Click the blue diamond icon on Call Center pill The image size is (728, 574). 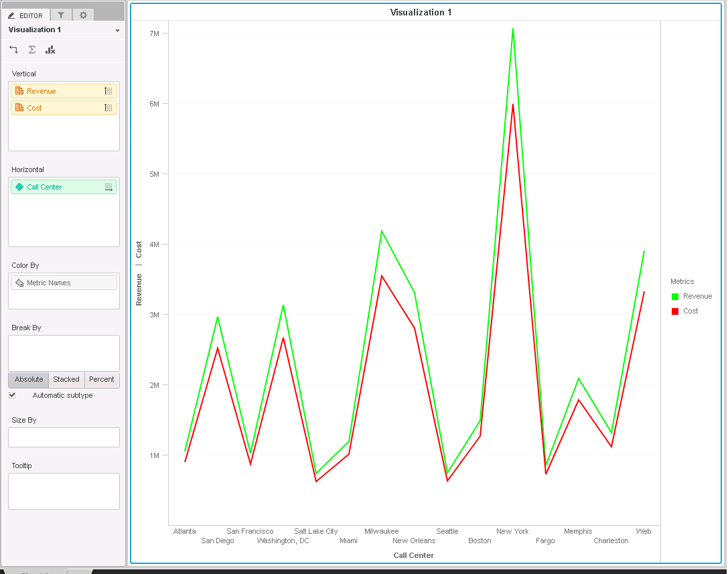(x=20, y=187)
